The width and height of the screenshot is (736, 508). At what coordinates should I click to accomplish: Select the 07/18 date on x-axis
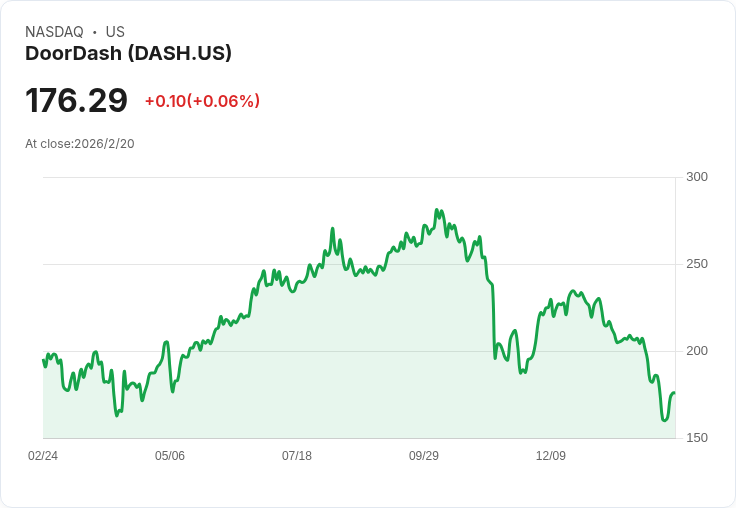[x=297, y=456]
